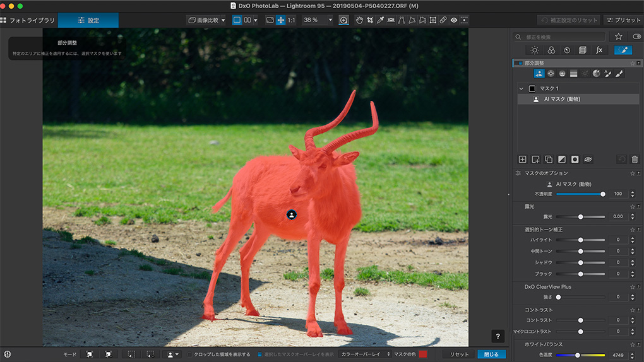Viewport: 644px width, 362px height.
Task: Open the 画像比較 dropdown arrow
Action: pos(224,20)
